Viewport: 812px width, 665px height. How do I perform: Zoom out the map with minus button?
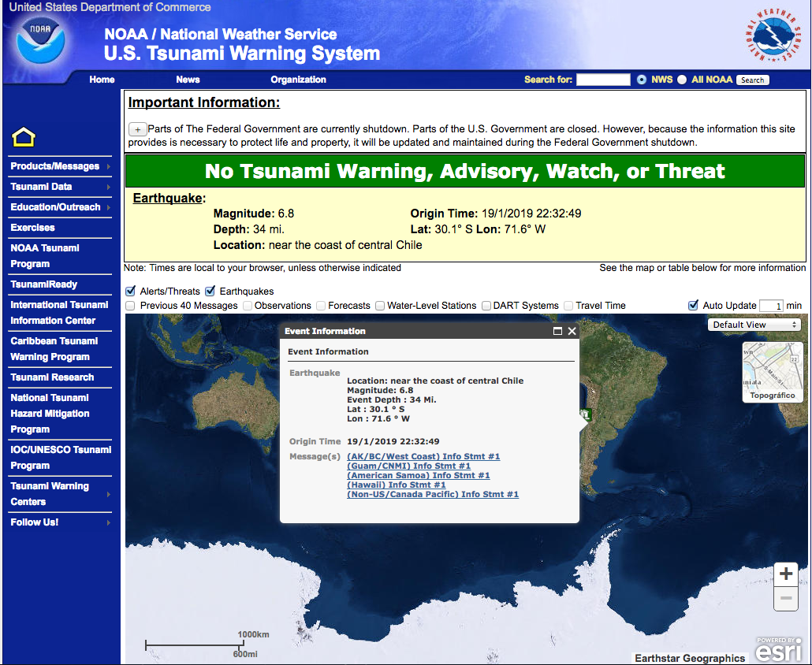pos(785,599)
